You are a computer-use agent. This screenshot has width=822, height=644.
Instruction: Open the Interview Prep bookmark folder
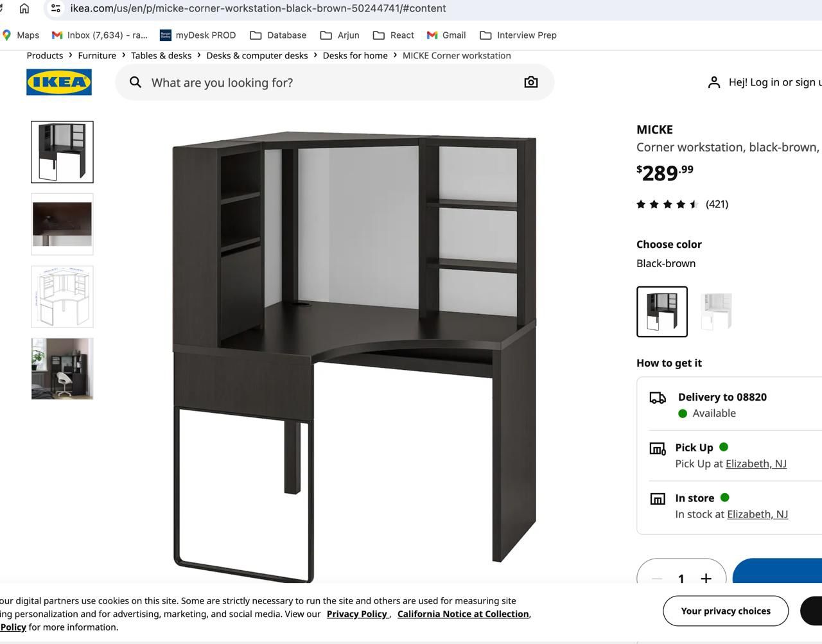pos(518,35)
